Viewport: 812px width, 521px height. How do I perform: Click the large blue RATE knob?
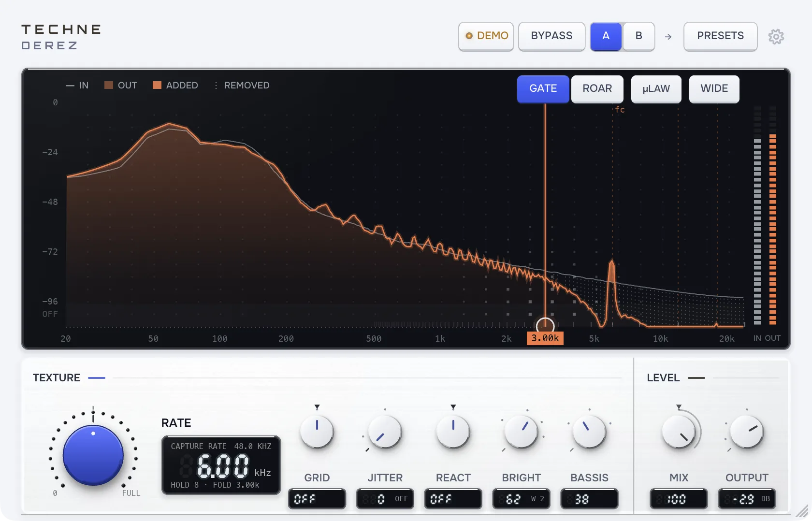pyautogui.click(x=93, y=455)
